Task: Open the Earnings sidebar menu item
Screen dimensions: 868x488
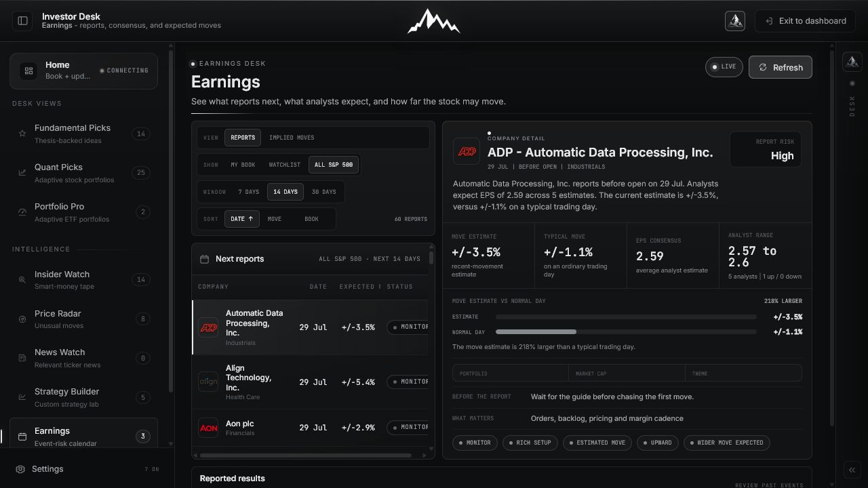Action: pos(83,434)
